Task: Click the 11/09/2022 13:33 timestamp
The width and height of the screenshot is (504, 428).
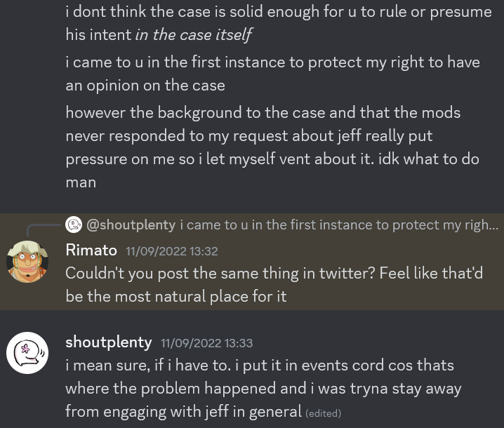Action: pyautogui.click(x=206, y=343)
